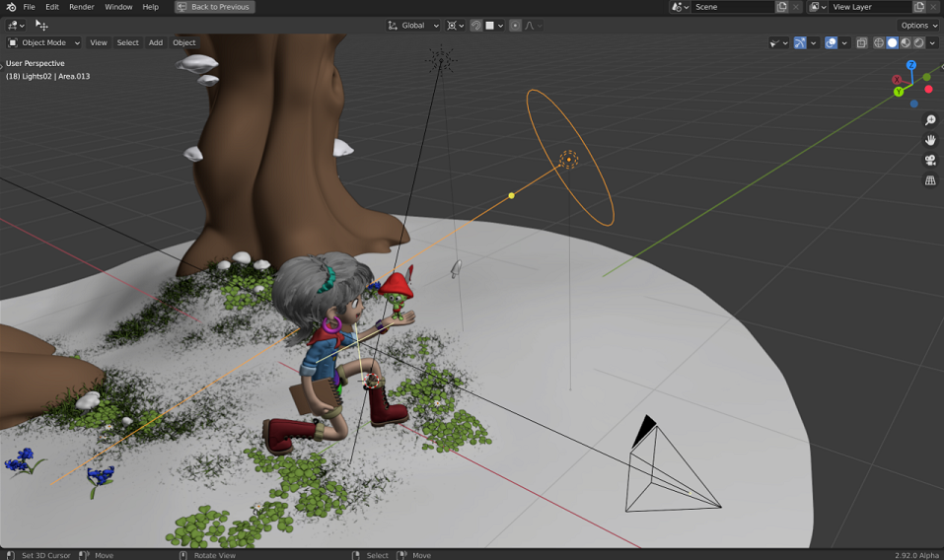Toggle show gizmo button
Screen dimensions: 944x560
(800, 42)
